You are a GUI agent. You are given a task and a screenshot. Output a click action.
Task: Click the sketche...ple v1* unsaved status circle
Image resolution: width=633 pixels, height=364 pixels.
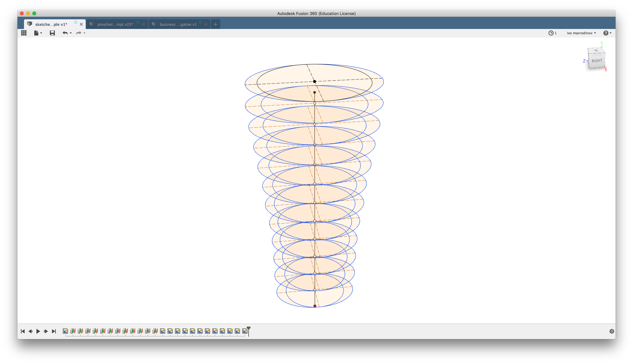click(x=76, y=22)
